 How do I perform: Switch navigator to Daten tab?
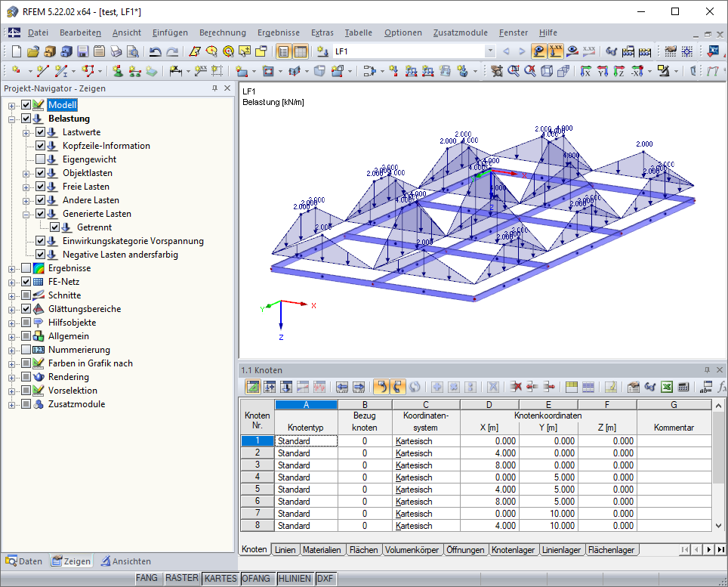[x=24, y=561]
